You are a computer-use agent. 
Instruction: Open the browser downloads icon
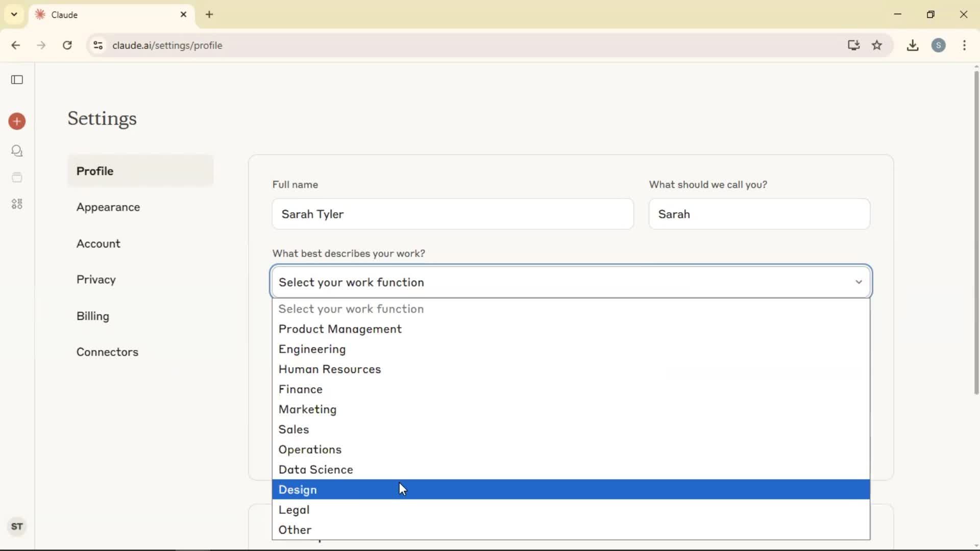[x=913, y=45]
